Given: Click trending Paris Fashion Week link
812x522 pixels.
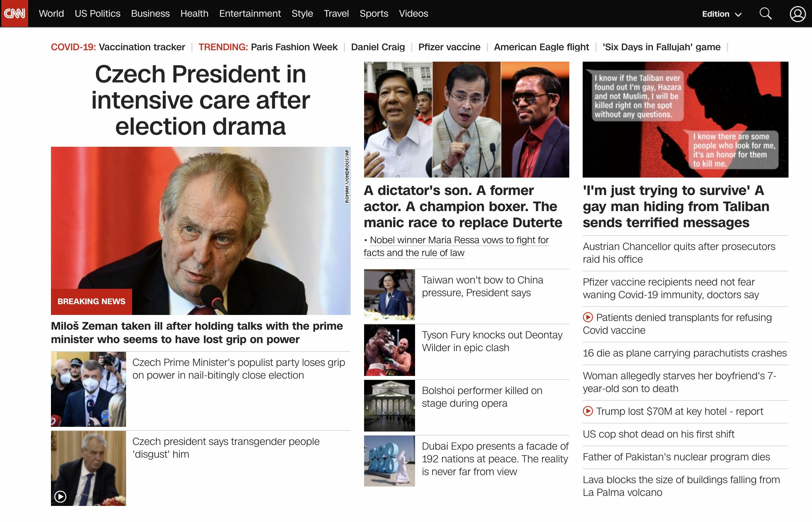Looking at the screenshot, I should (x=294, y=47).
